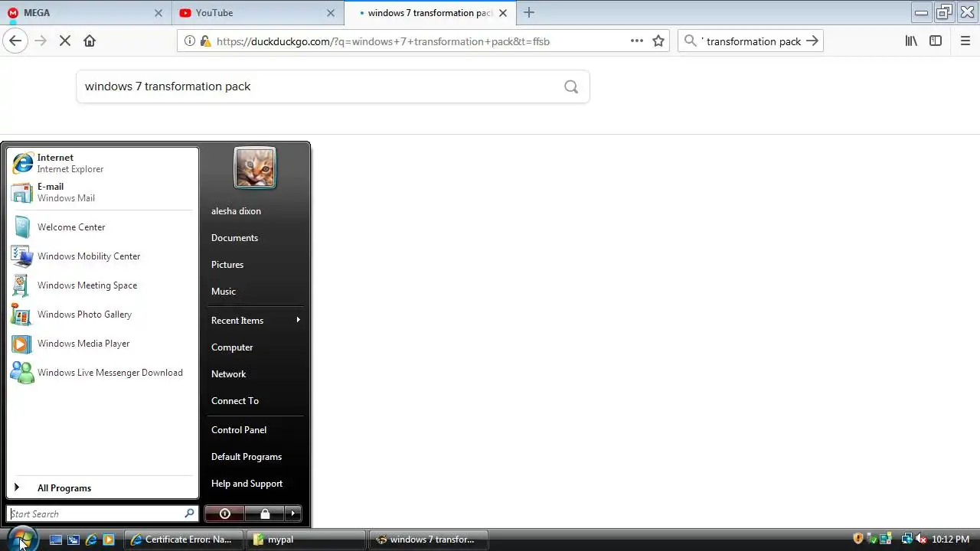Open Internet Explorer from Start menu
The image size is (980, 551).
pos(103,163)
